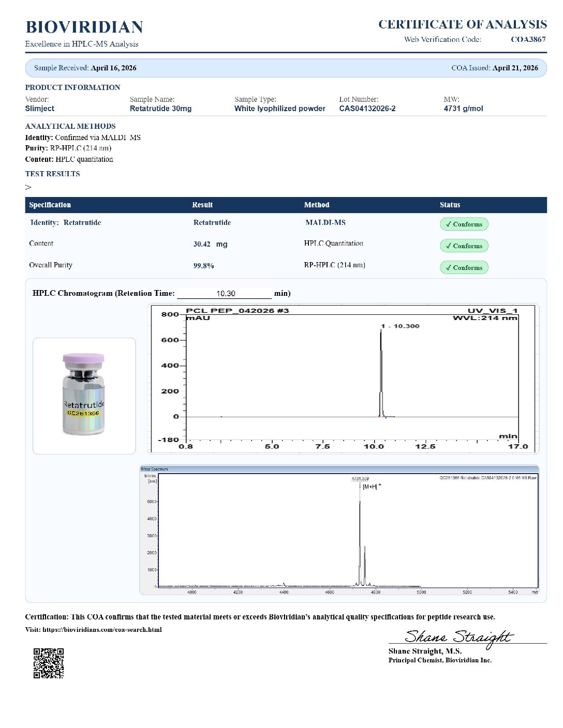Click the Conforms badge in Content row
563x728 pixels.
(x=464, y=246)
